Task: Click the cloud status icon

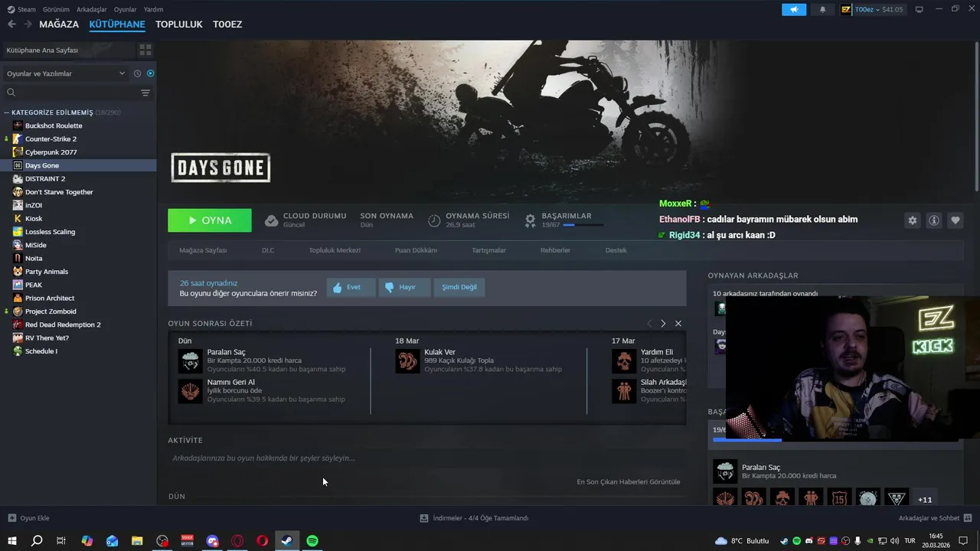Action: [271, 220]
